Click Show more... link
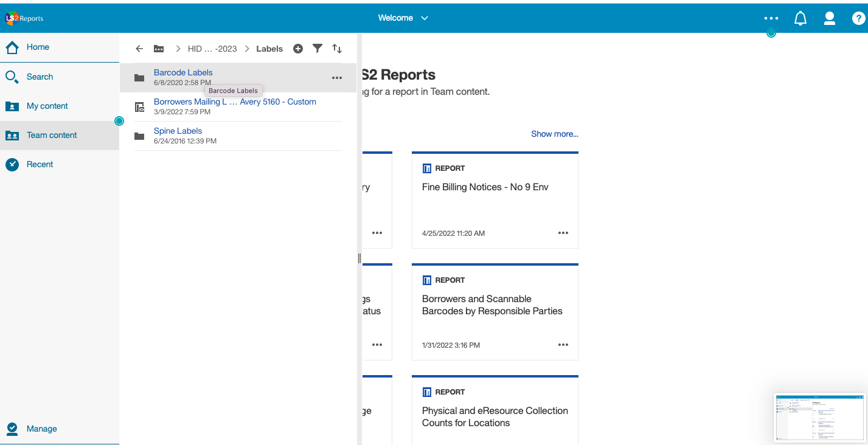Viewport: 868px width, 445px height. tap(555, 134)
